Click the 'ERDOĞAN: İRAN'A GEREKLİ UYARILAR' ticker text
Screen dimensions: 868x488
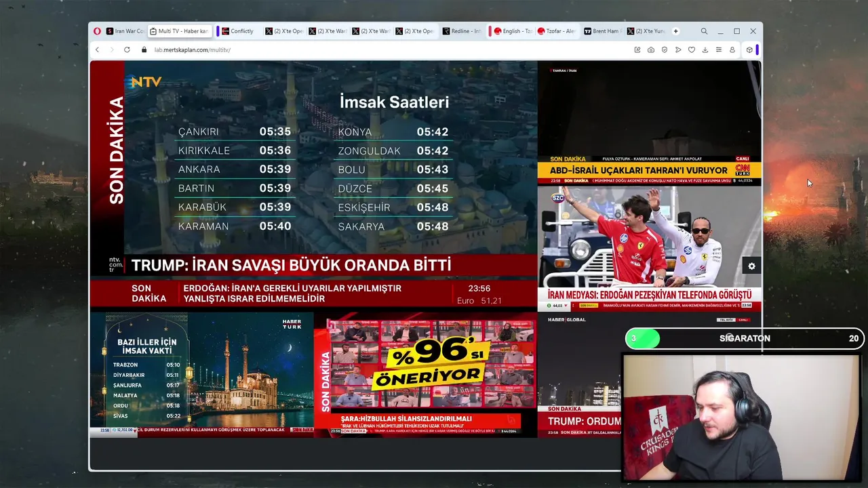click(x=292, y=293)
